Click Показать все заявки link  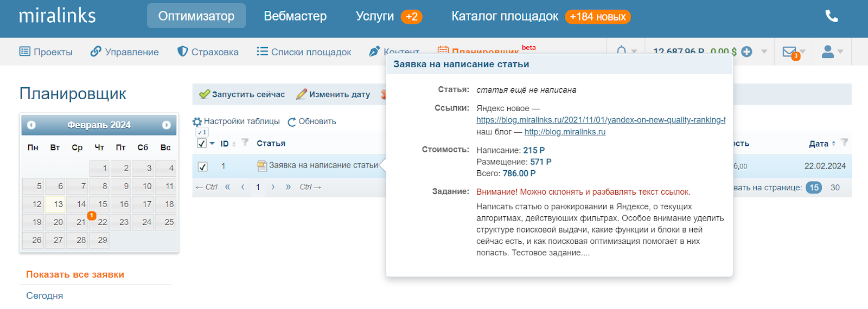75,274
